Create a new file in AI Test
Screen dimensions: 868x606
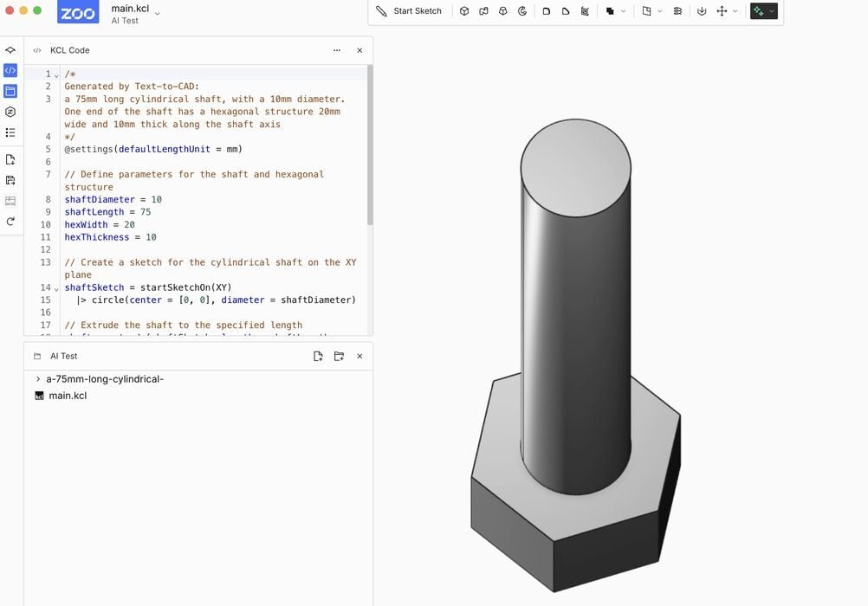coord(318,356)
